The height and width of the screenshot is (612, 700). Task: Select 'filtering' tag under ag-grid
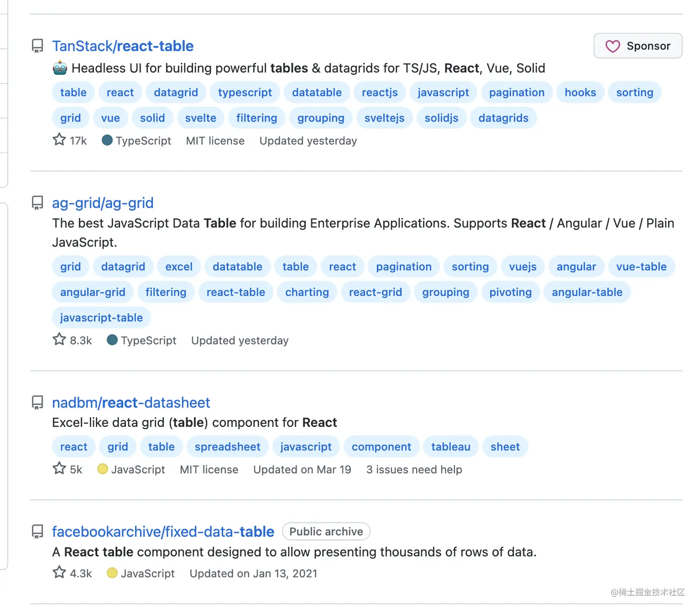(x=166, y=292)
